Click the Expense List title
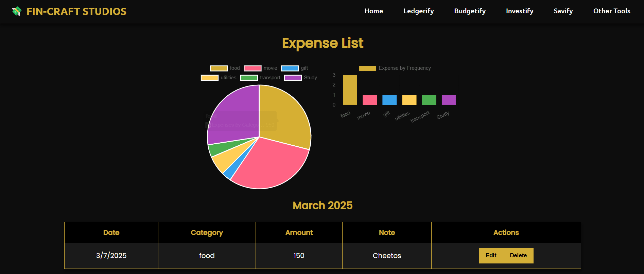 click(323, 43)
